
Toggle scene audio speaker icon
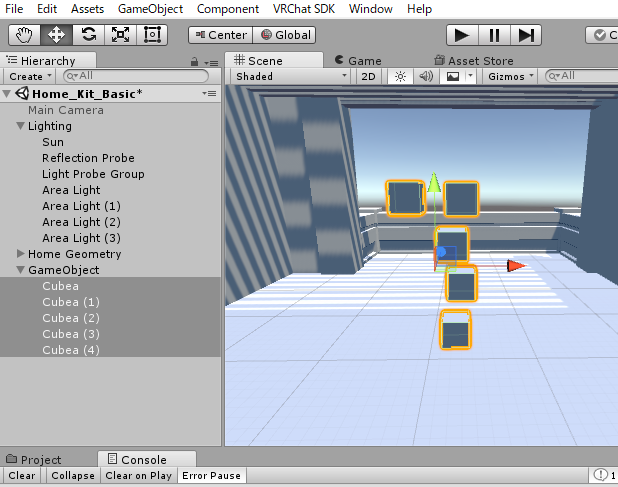click(x=426, y=76)
